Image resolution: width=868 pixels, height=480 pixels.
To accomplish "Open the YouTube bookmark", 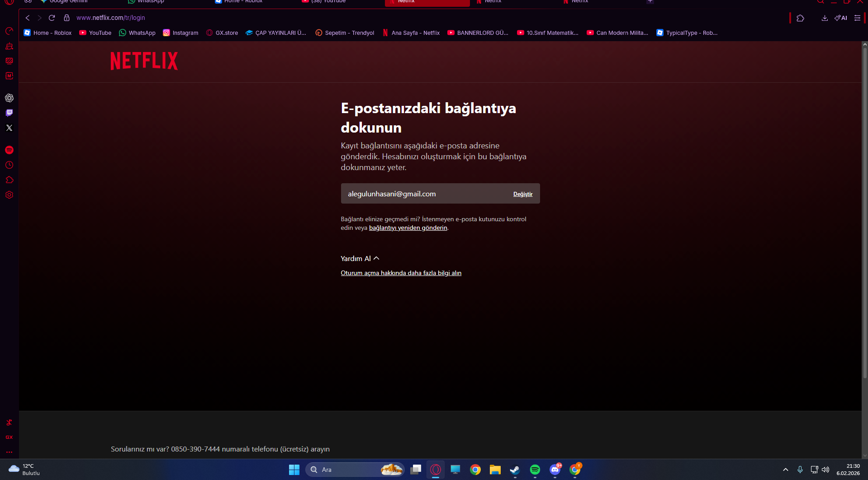I will [x=95, y=33].
